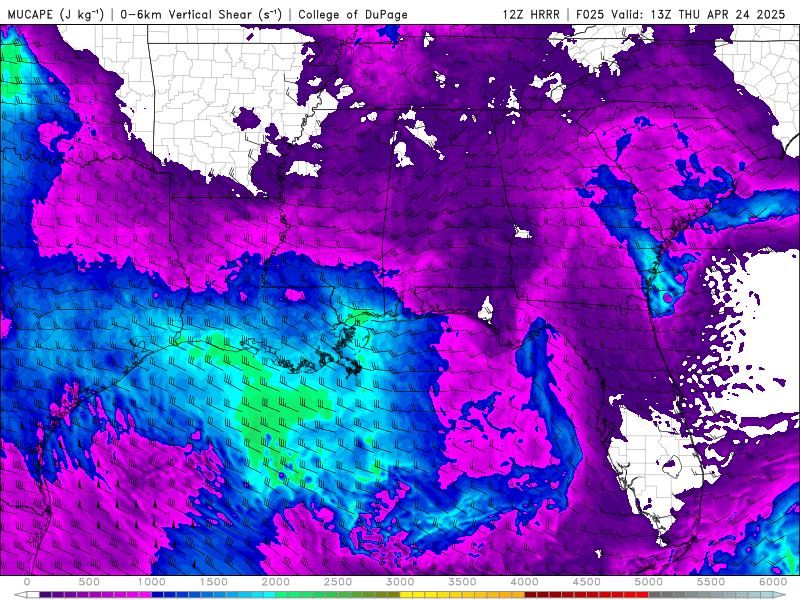Click the left arrow end of the color bar
Screen dimensions: 800x600
20,595
